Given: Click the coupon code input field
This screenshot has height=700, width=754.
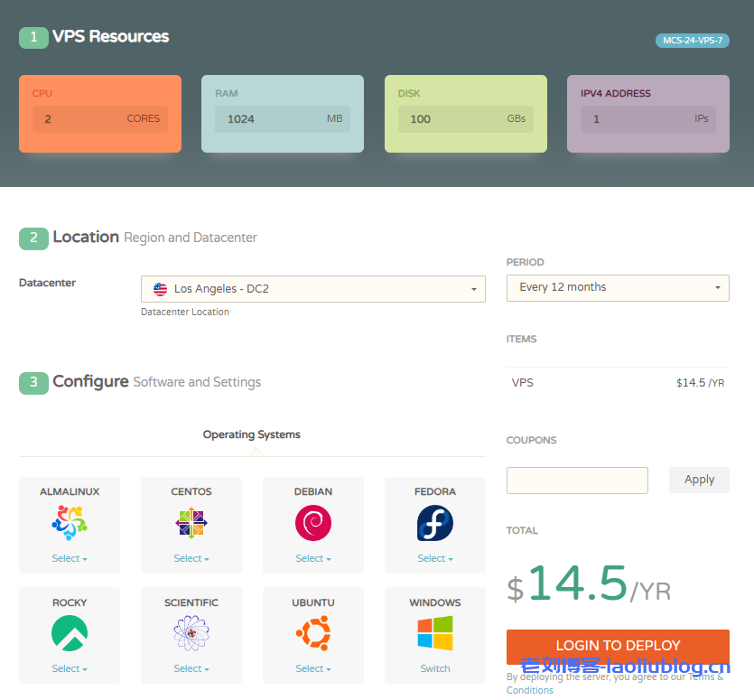Looking at the screenshot, I should (x=577, y=480).
